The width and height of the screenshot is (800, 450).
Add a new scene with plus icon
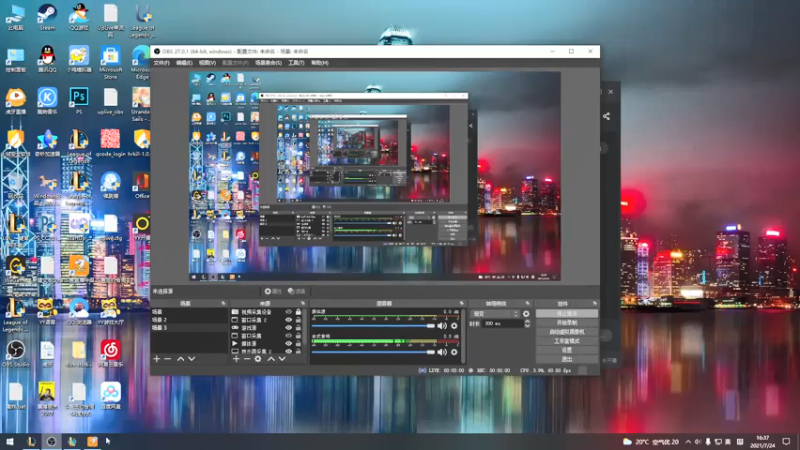tap(157, 359)
